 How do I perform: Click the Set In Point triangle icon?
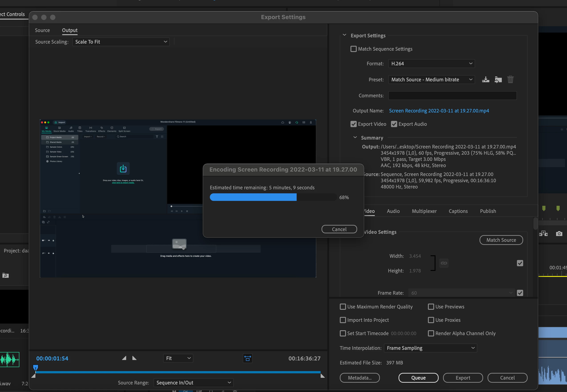pos(124,358)
